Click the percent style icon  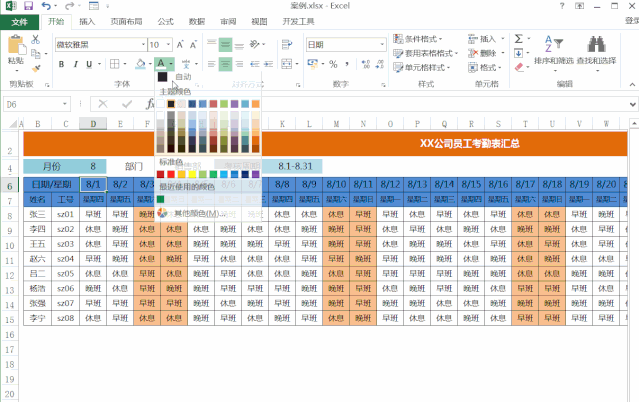tap(333, 64)
